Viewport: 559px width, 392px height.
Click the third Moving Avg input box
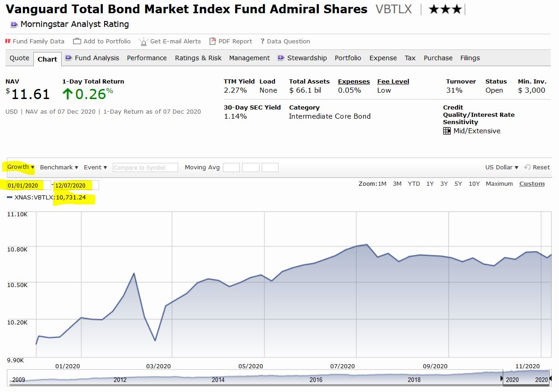tap(270, 167)
